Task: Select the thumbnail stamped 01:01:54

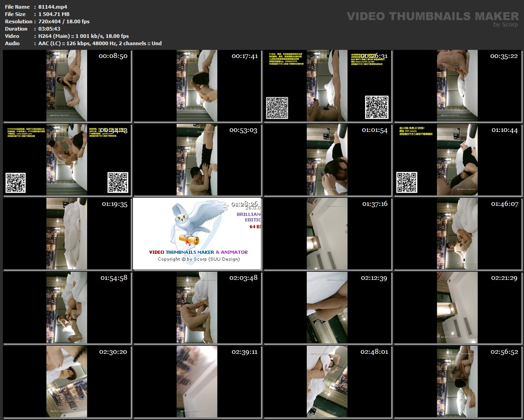Action: point(327,160)
